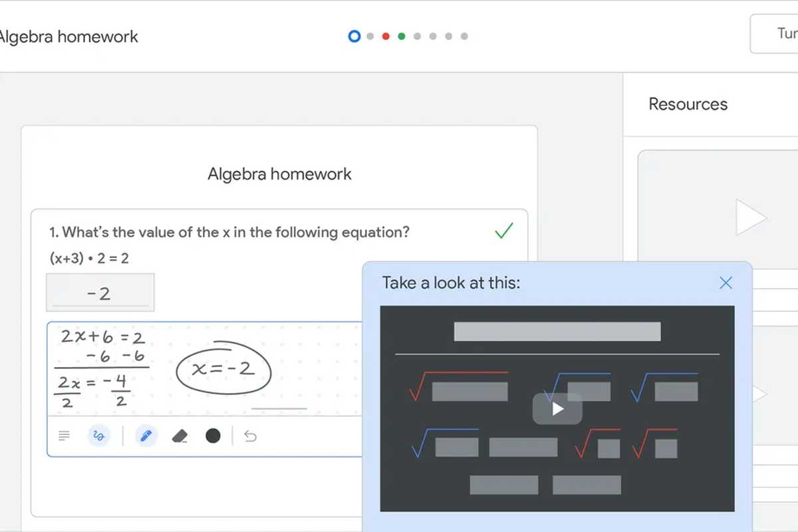Select the gray dot after the blue ring
The width and height of the screenshot is (798, 532).
pyautogui.click(x=370, y=36)
